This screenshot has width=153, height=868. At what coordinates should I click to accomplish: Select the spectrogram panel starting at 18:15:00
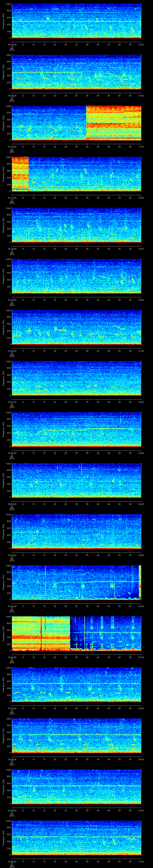tap(76, 72)
